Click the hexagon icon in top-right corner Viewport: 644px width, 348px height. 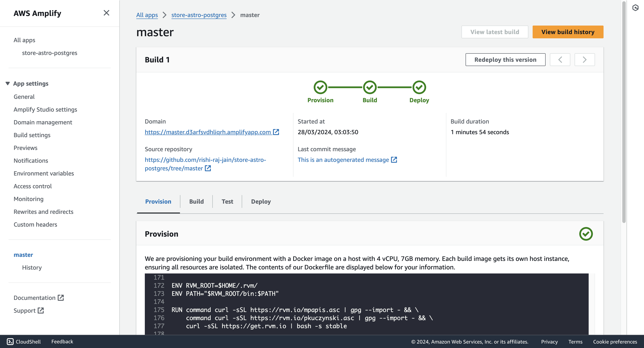click(635, 8)
